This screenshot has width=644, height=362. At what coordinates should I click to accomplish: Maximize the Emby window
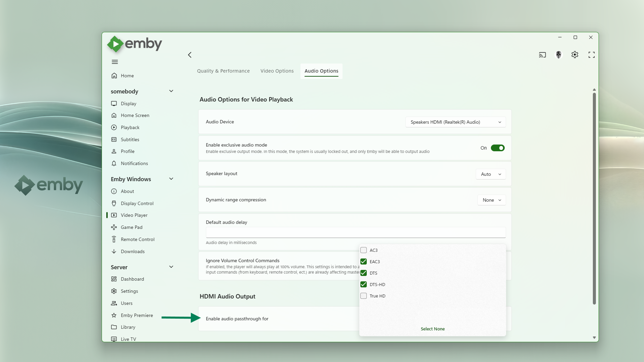(x=575, y=37)
